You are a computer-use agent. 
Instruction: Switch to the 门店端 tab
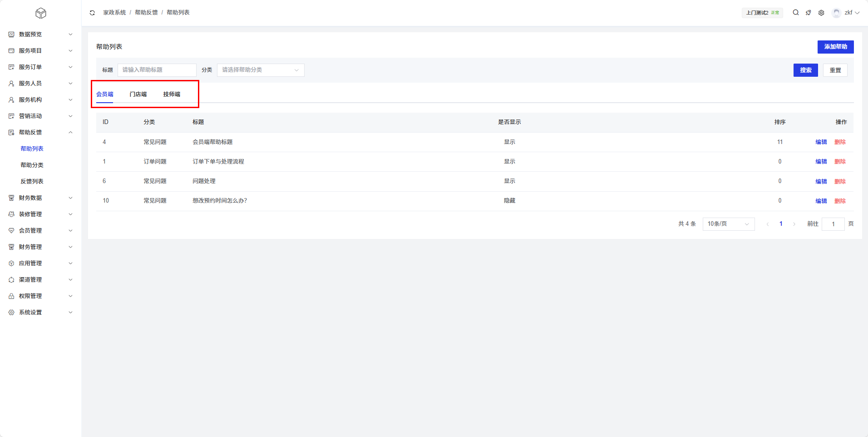(138, 94)
